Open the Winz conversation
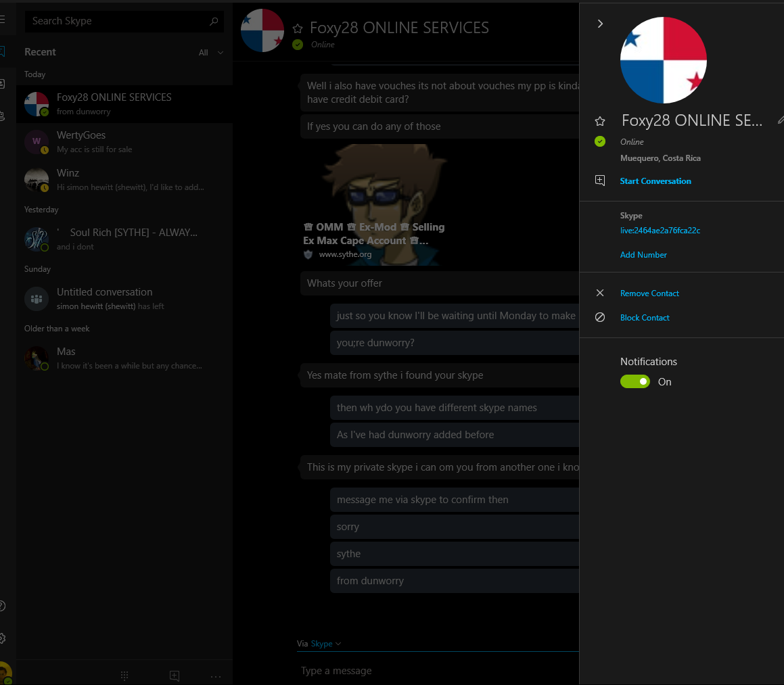Screen dimensions: 784x685 [124, 179]
